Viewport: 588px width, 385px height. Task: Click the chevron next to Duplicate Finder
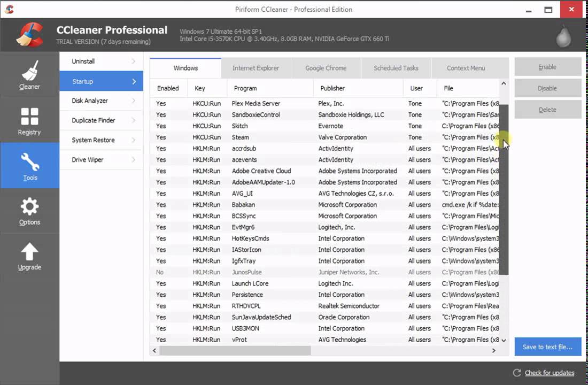pos(134,120)
